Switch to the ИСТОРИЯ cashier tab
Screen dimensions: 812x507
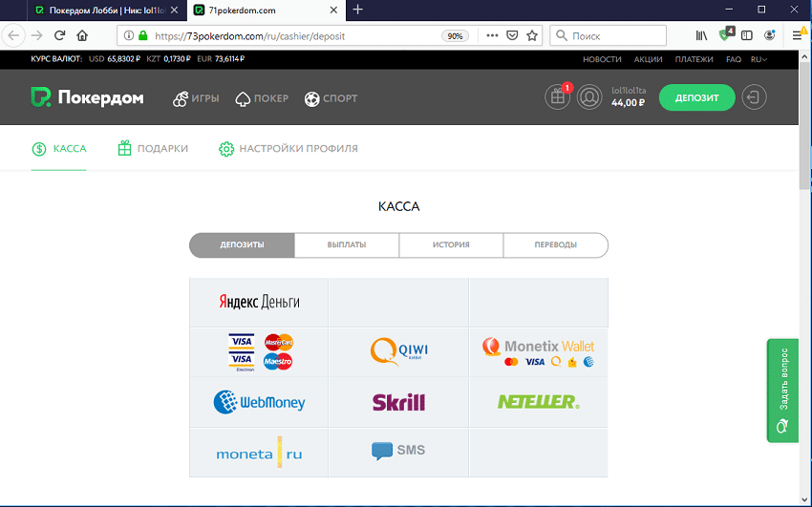[x=451, y=244]
